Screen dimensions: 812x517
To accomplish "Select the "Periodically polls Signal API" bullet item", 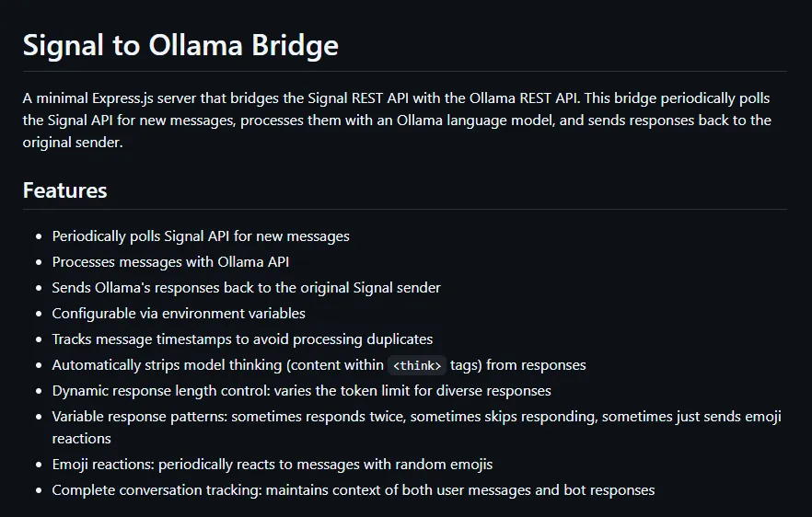I will click(201, 236).
